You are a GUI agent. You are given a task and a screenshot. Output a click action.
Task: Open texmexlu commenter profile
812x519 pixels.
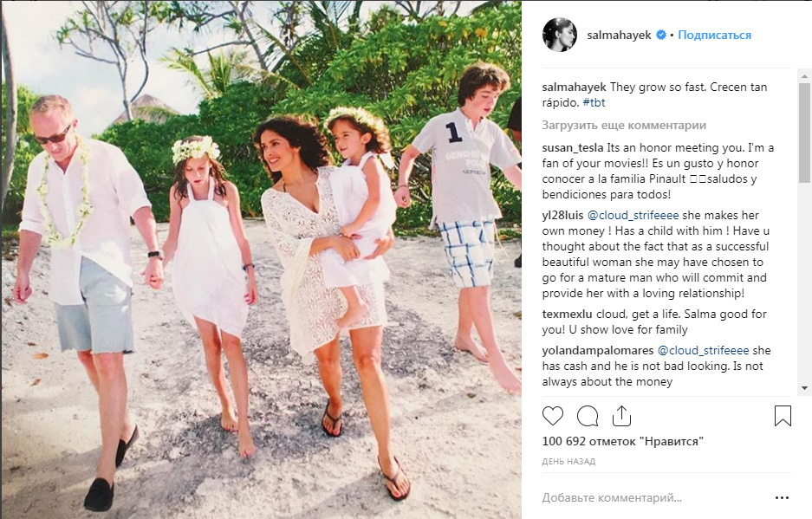568,314
